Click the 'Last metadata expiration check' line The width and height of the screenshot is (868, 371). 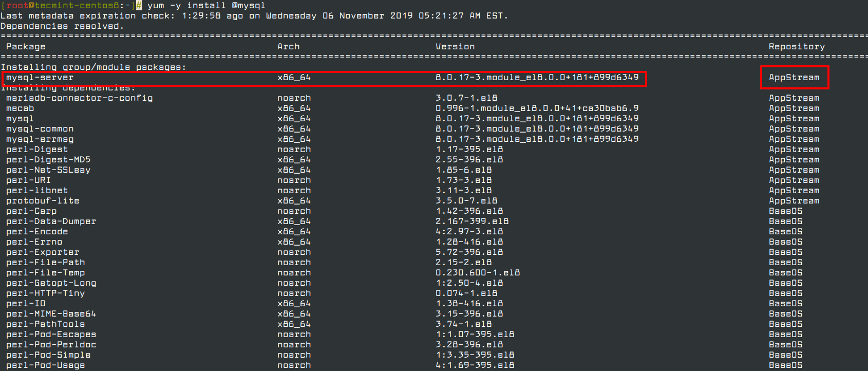(254, 16)
